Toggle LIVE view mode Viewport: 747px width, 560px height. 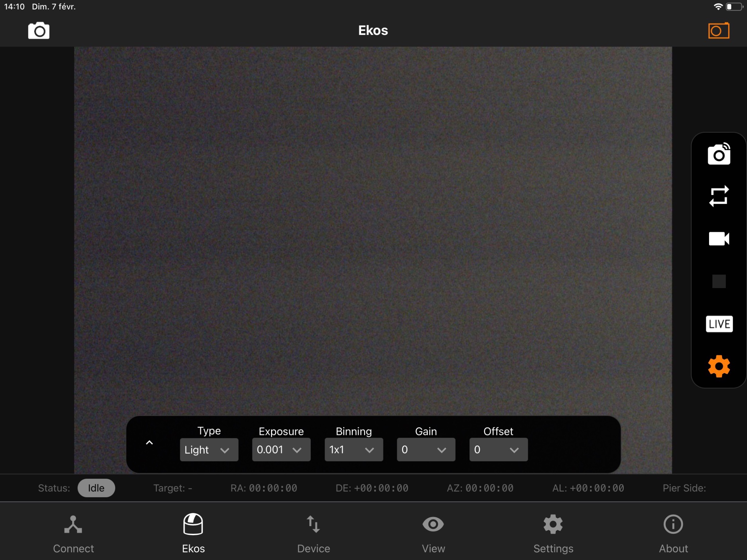click(719, 324)
